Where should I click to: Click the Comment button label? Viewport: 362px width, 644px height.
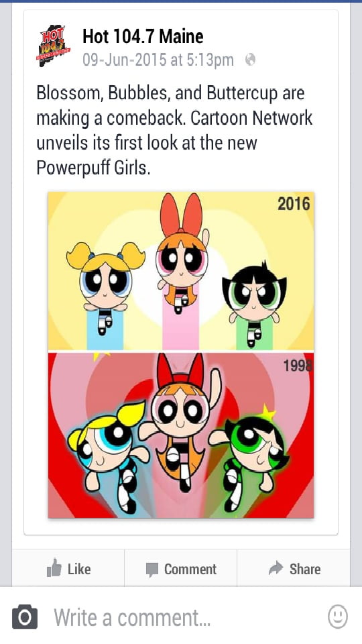point(190,570)
